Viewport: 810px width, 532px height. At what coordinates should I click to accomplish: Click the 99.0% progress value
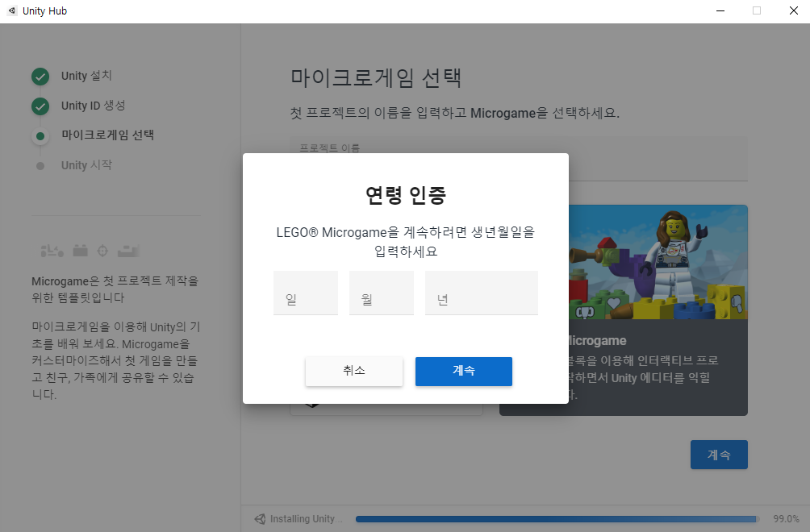(x=787, y=519)
